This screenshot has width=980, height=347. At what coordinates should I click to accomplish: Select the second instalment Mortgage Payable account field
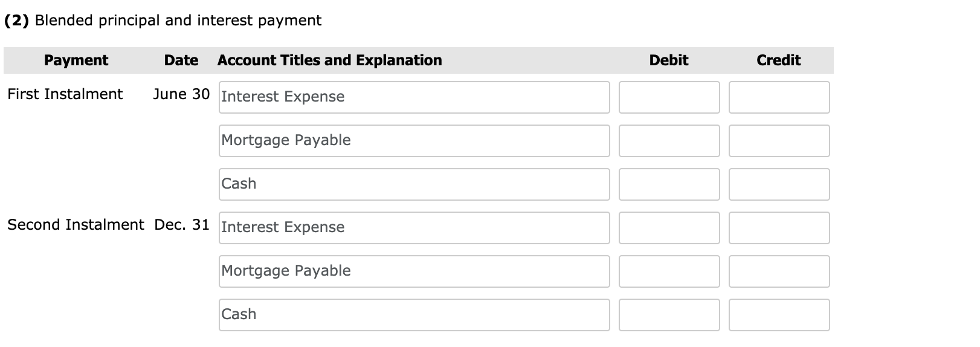[x=414, y=271]
